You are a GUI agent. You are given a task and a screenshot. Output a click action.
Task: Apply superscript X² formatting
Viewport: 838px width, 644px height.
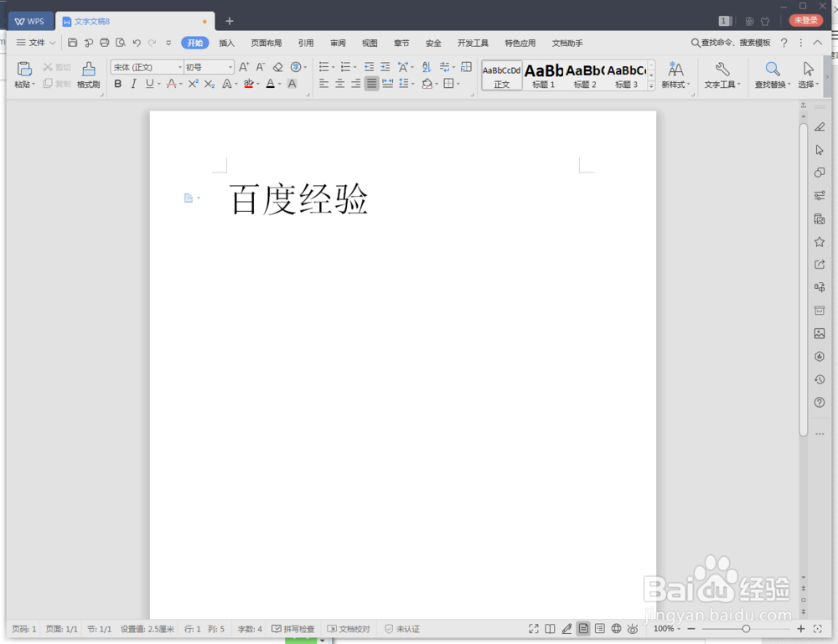pos(193,83)
